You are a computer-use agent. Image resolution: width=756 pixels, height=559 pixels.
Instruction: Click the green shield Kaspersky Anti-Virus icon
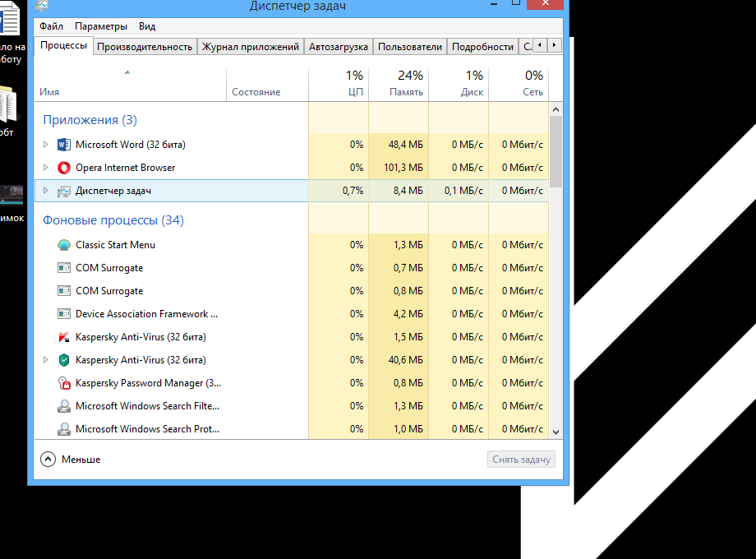(63, 360)
